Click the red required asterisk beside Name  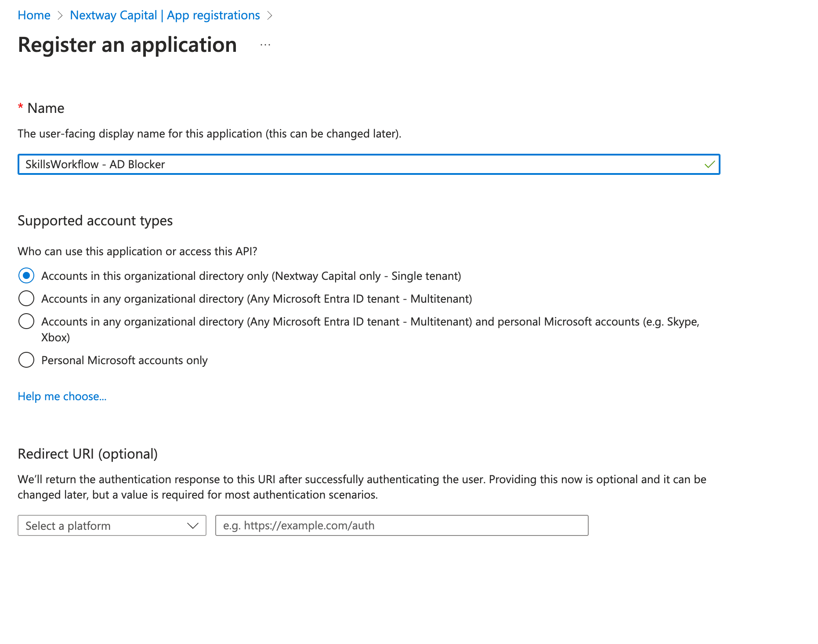[x=20, y=107]
